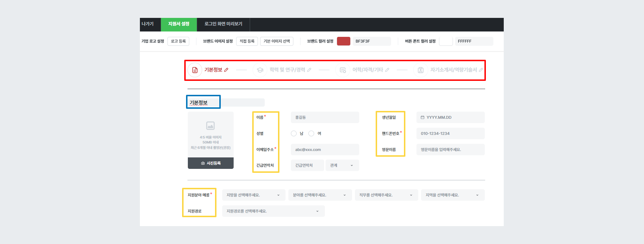Click the pencil icon next to 기본정보 step
Image resolution: width=644 pixels, height=244 pixels.
click(x=226, y=70)
